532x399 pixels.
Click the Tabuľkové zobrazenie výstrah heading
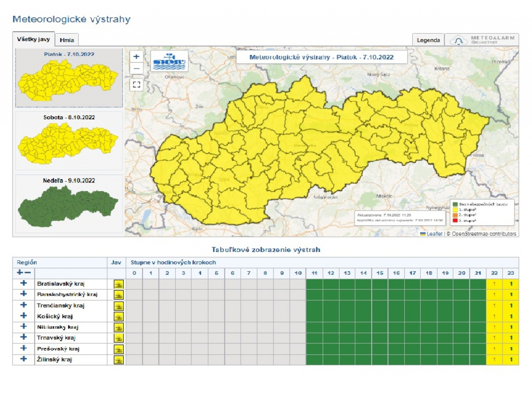click(x=266, y=250)
